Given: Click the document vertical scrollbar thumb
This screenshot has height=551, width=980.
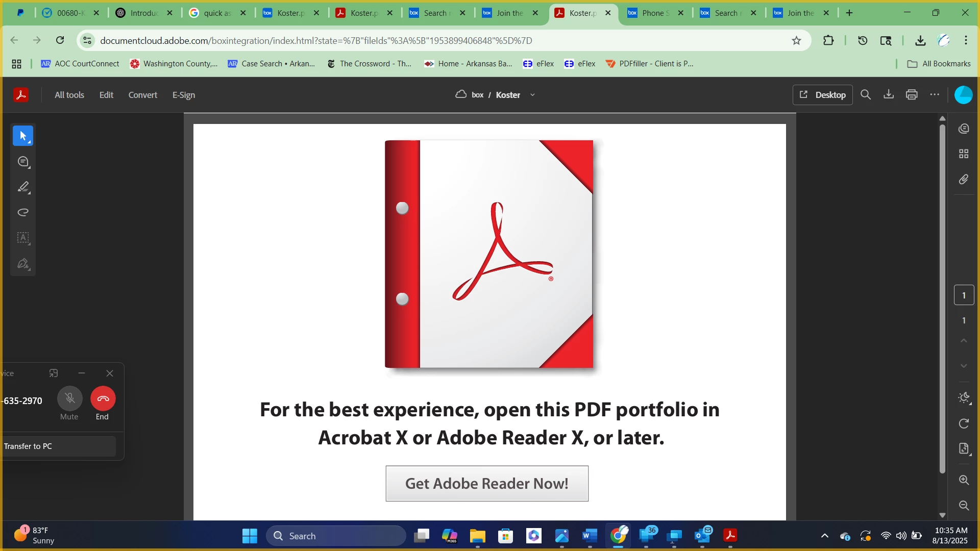Looking at the screenshot, I should point(942,298).
